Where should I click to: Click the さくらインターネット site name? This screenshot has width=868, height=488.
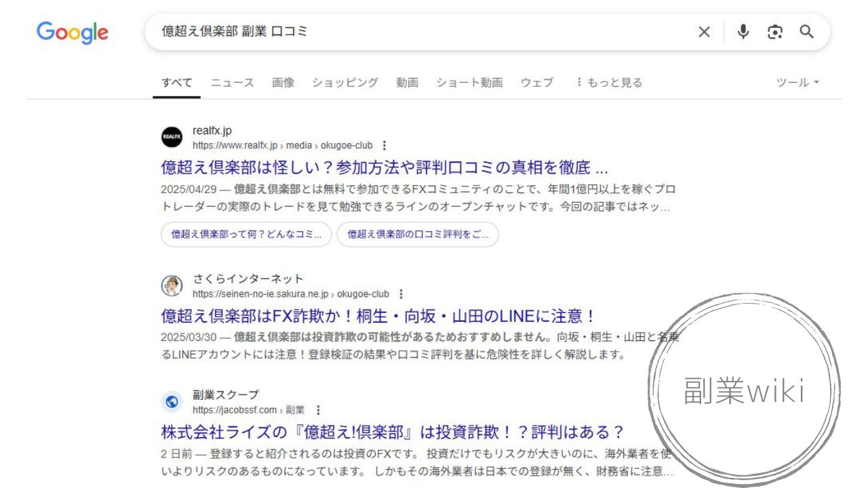coord(248,279)
